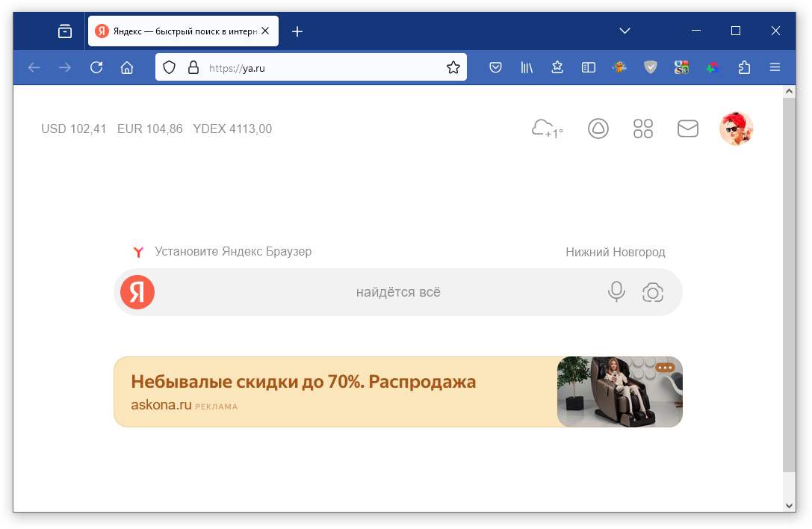Open the multicolored star extension icon

[713, 67]
